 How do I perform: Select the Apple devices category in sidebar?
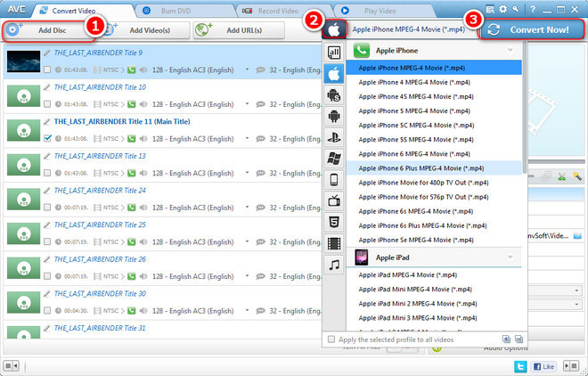tap(334, 74)
